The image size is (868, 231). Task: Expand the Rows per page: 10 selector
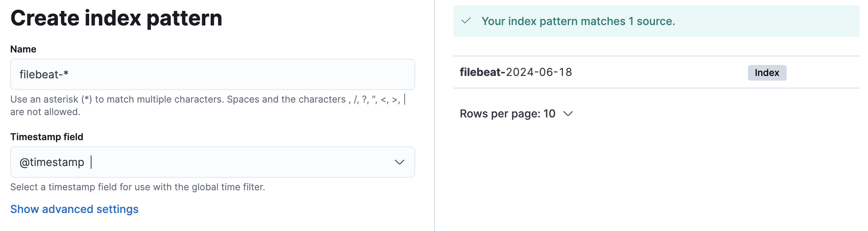click(x=516, y=114)
